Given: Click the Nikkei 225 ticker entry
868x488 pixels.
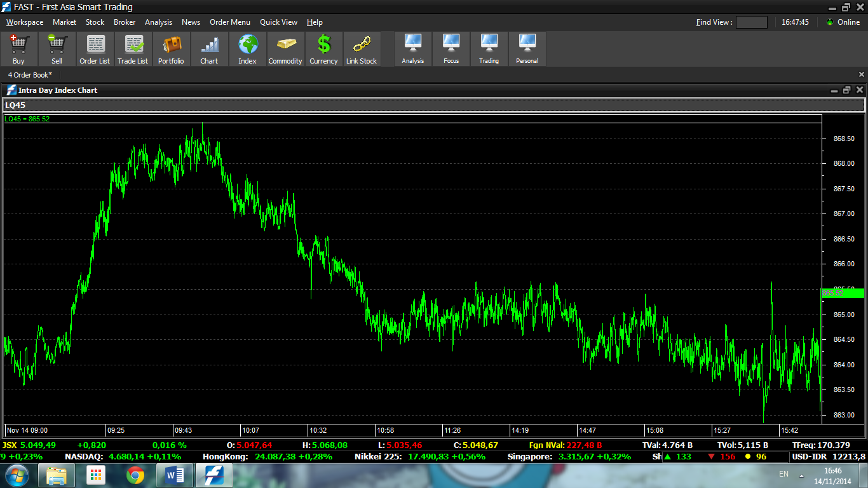Looking at the screenshot, I should click(420, 457).
